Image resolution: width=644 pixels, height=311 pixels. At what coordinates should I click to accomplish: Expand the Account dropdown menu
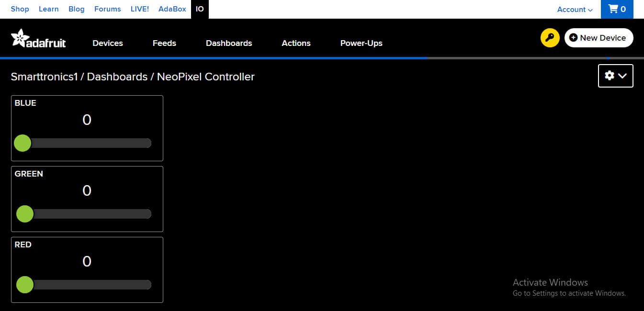pos(575,9)
